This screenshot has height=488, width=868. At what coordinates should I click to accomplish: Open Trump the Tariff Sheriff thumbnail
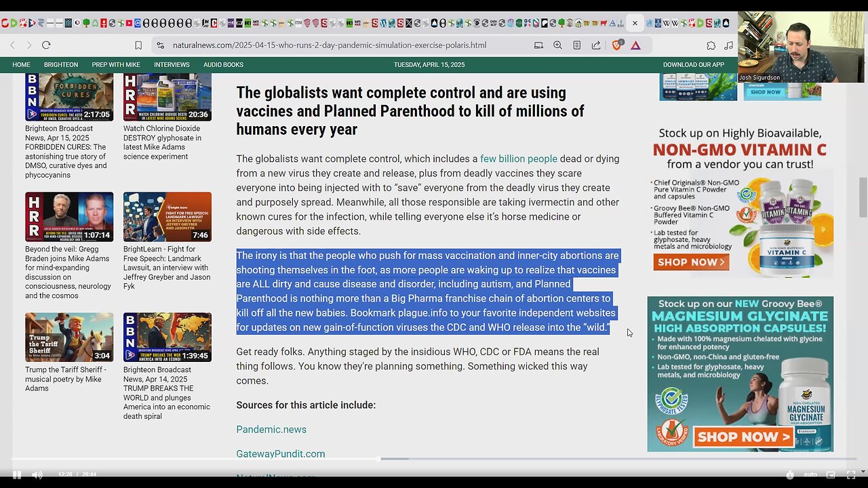[69, 338]
